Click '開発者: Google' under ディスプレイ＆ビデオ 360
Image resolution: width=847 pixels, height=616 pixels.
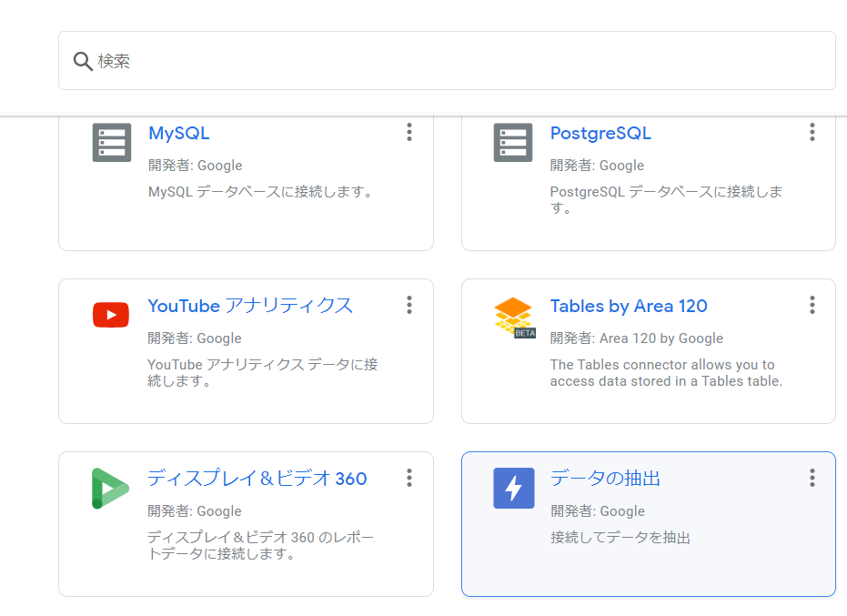pyautogui.click(x=195, y=511)
